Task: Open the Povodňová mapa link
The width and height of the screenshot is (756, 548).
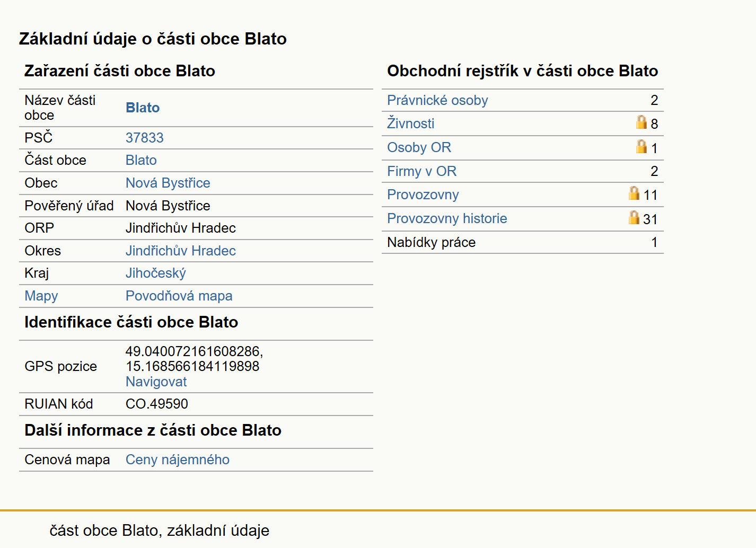Action: click(179, 296)
